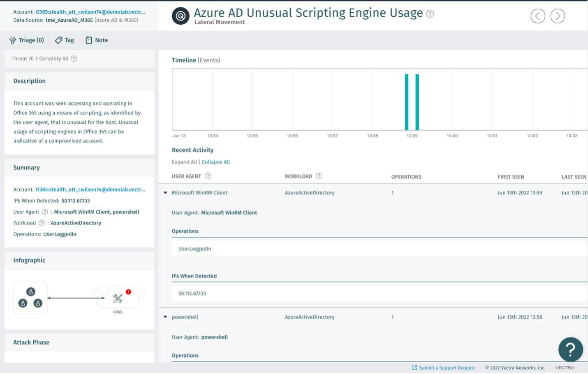This screenshot has width=588, height=374.
Task: Collapse the Microsoft WinRM Client row
Action: point(165,193)
